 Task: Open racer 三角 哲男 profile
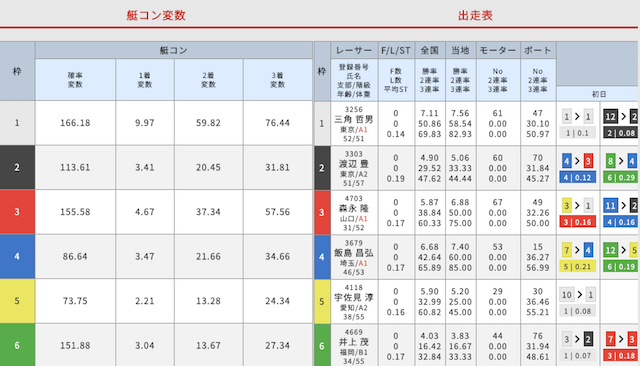[353, 119]
